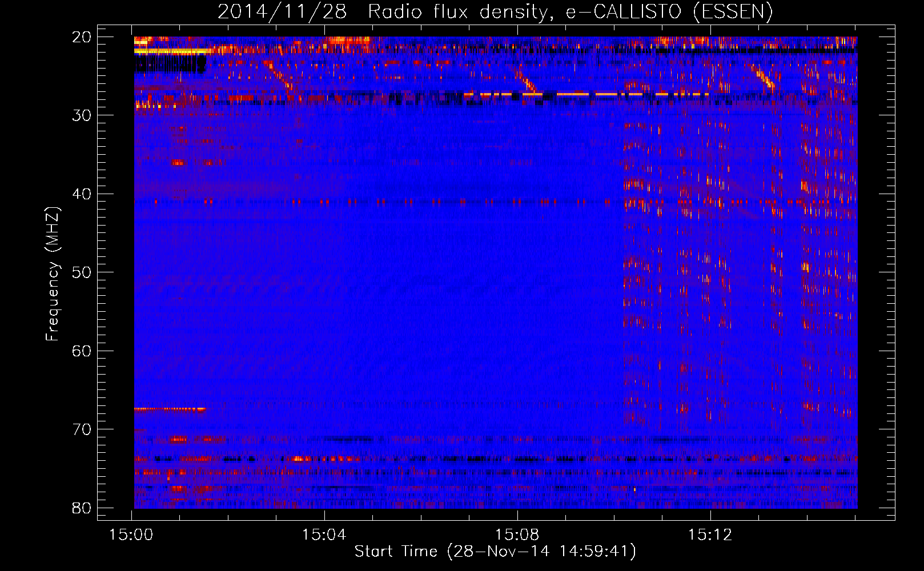Click the "70" frequency tick label
The width and height of the screenshot is (924, 571).
point(82,429)
